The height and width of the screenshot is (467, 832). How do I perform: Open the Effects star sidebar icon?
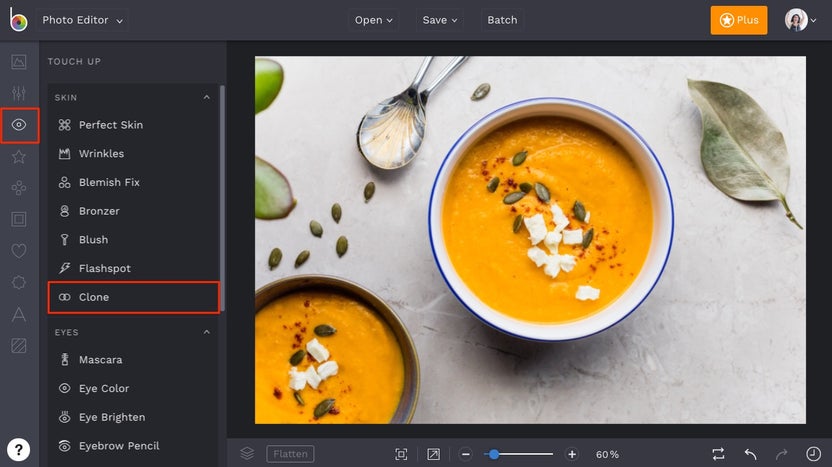click(19, 157)
